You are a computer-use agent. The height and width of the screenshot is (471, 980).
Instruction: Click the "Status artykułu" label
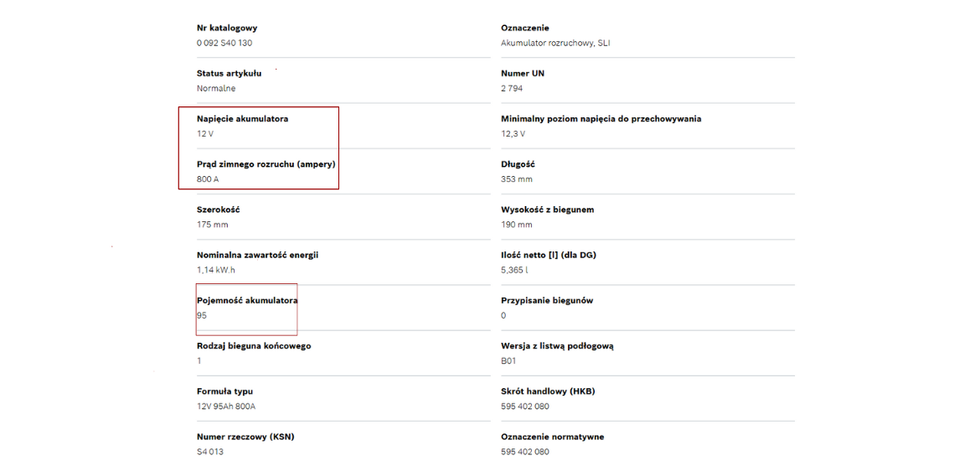pos(229,74)
